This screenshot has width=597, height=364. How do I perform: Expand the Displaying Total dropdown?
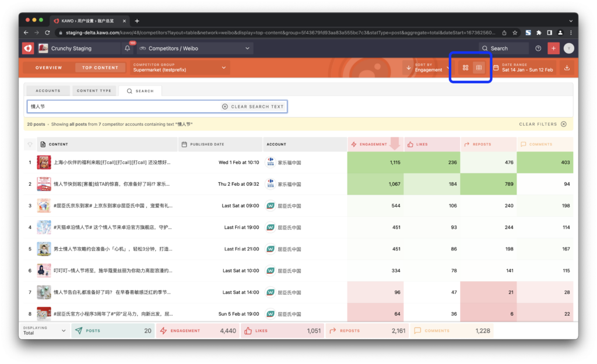coord(44,331)
